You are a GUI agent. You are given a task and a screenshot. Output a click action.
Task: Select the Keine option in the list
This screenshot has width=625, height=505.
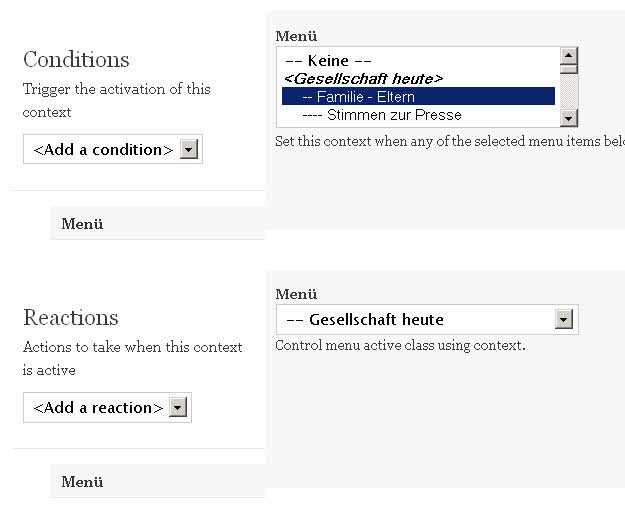(x=329, y=61)
